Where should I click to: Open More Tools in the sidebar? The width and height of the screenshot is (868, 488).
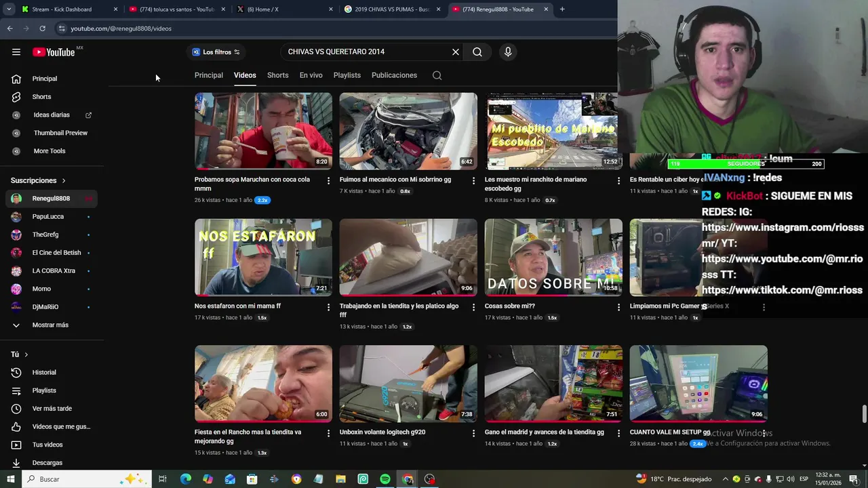click(x=52, y=151)
